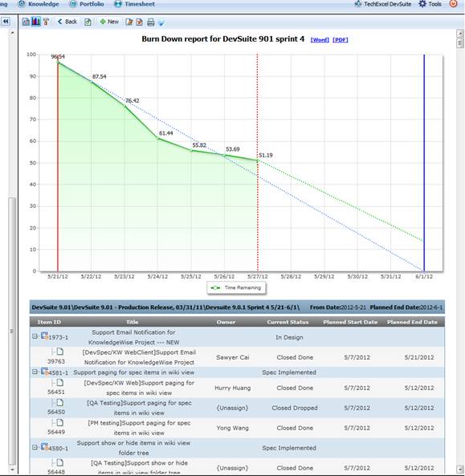Click the edit report pencil icon
This screenshot has width=465, height=476.
pos(129,22)
